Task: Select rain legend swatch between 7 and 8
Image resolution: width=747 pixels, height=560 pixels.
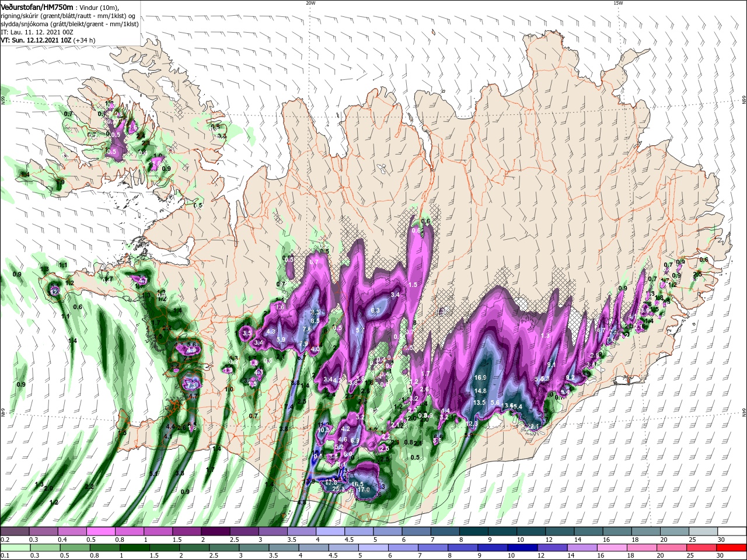Action: (x=434, y=547)
